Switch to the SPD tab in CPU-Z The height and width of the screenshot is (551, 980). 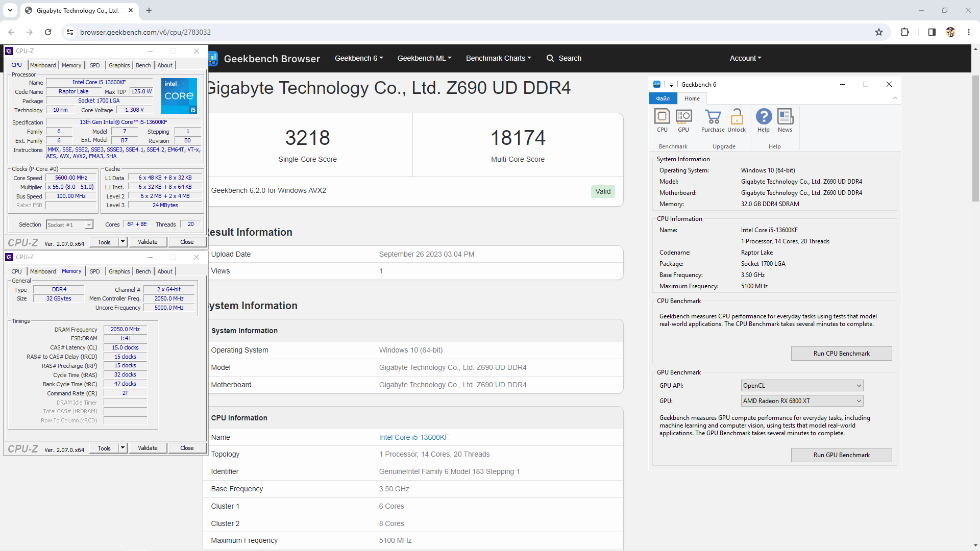pyautogui.click(x=94, y=65)
